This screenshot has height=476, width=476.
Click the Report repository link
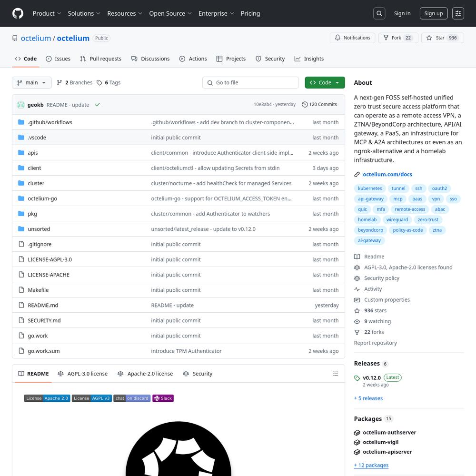375,343
